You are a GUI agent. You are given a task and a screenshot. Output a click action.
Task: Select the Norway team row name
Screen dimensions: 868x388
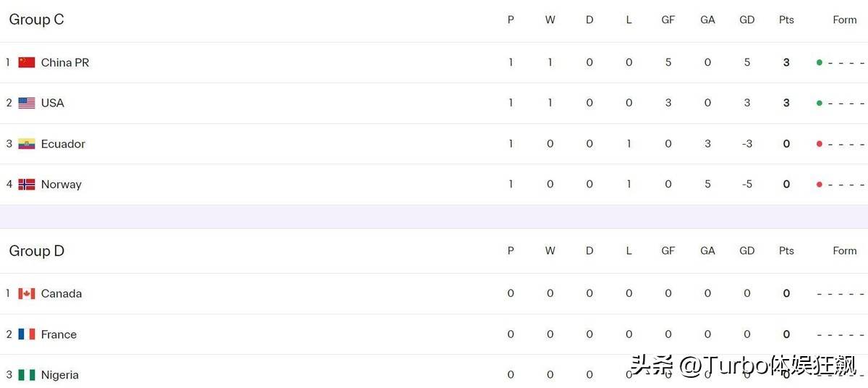[x=61, y=184]
